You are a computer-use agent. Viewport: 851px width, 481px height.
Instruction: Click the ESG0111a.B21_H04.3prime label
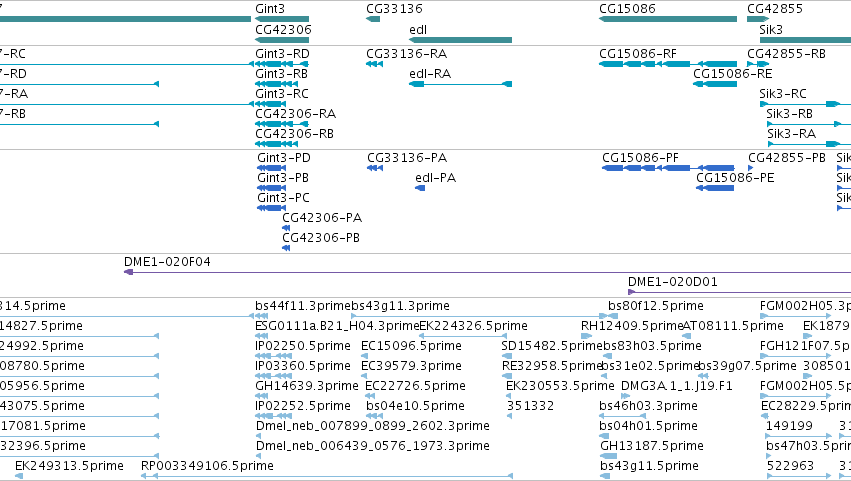point(337,326)
